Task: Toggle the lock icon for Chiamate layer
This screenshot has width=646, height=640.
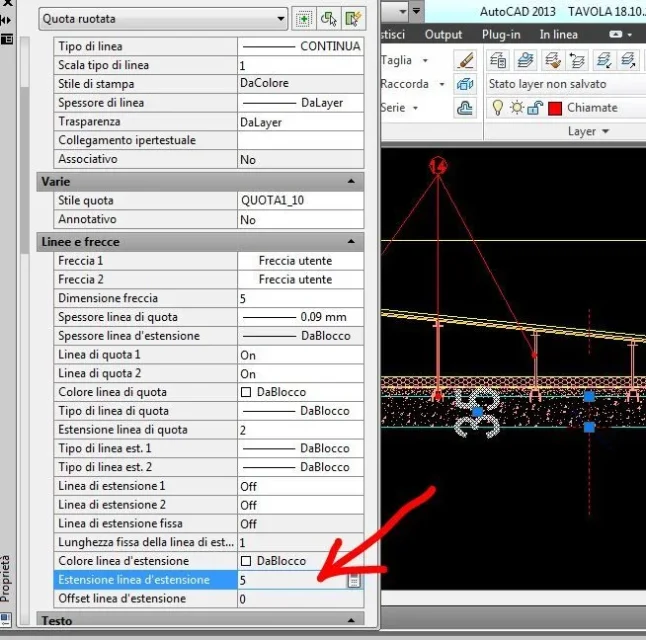Action: pyautogui.click(x=535, y=108)
